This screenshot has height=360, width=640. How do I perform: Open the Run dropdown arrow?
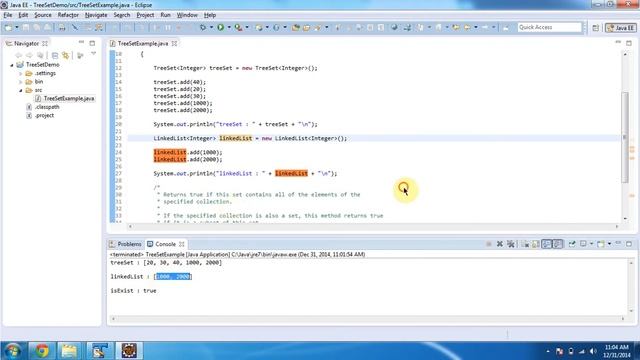click(229, 27)
